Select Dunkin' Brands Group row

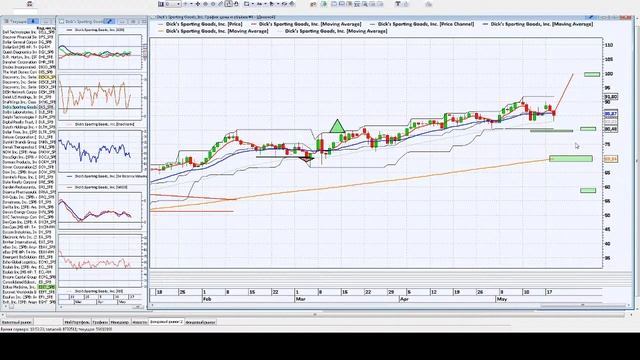coord(28,142)
